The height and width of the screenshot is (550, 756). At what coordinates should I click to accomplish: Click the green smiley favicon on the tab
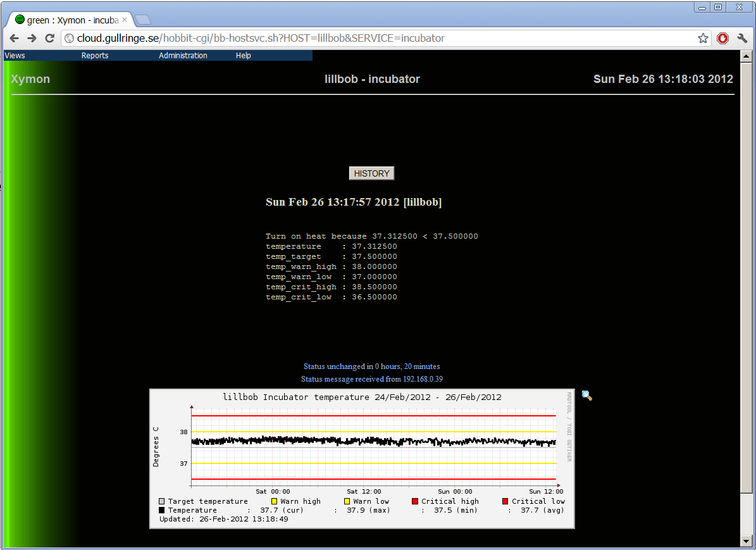pos(20,19)
